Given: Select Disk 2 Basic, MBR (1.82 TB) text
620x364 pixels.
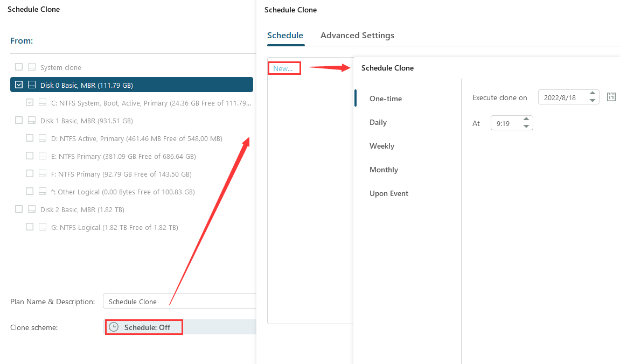Looking at the screenshot, I should (82, 209).
